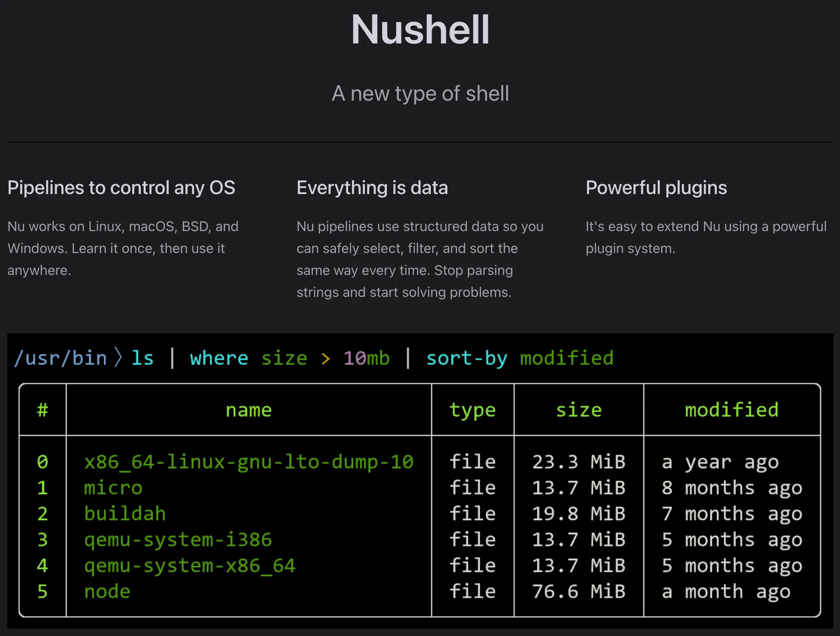Image resolution: width=840 pixels, height=636 pixels.
Task: Click 'Pipelines to control any OS' heading
Action: pos(121,188)
